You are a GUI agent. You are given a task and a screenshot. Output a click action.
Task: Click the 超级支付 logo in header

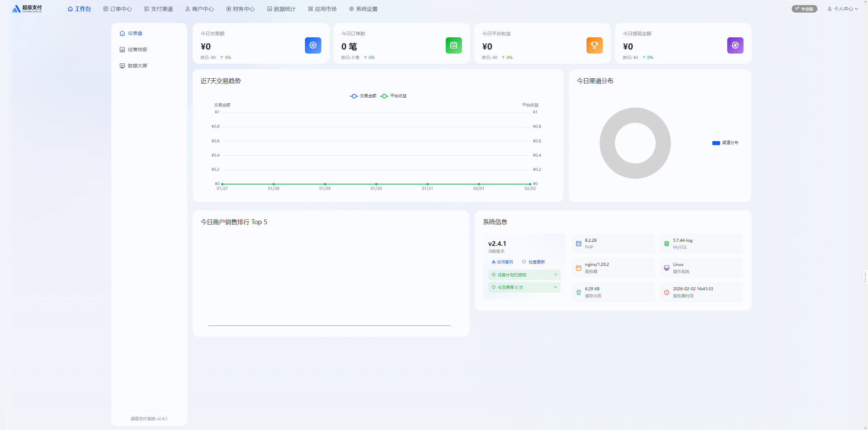tap(27, 9)
